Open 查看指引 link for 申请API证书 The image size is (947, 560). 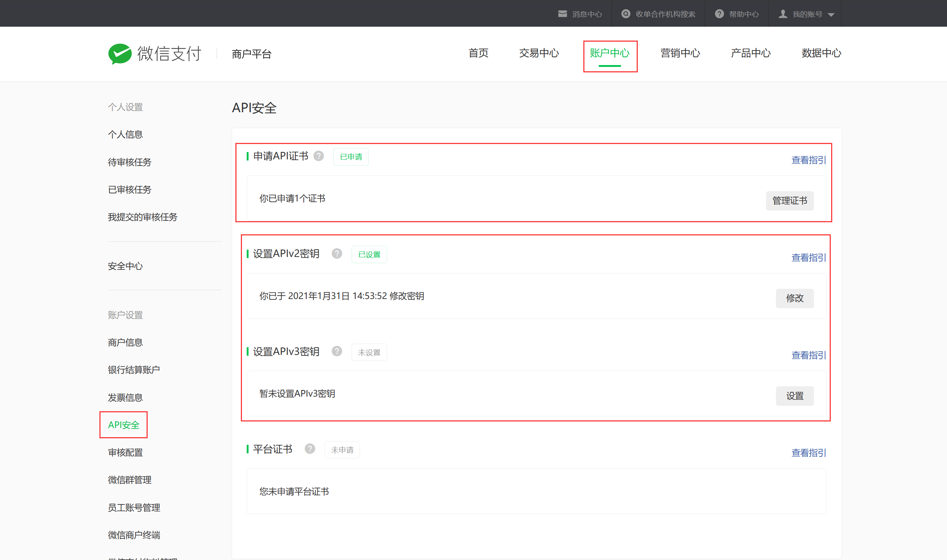pyautogui.click(x=808, y=160)
